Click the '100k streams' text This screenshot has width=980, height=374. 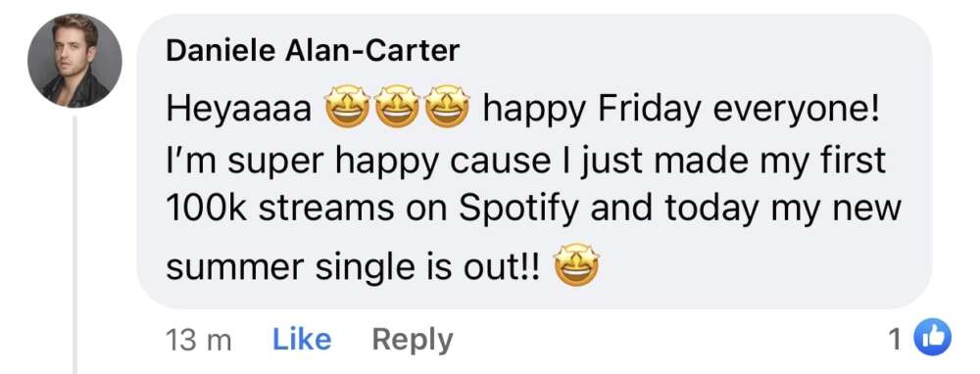pyautogui.click(x=280, y=210)
